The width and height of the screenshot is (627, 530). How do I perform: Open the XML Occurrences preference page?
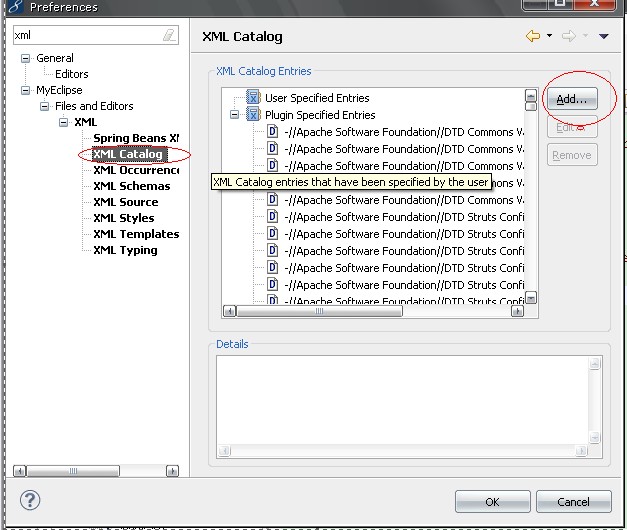coord(136,170)
